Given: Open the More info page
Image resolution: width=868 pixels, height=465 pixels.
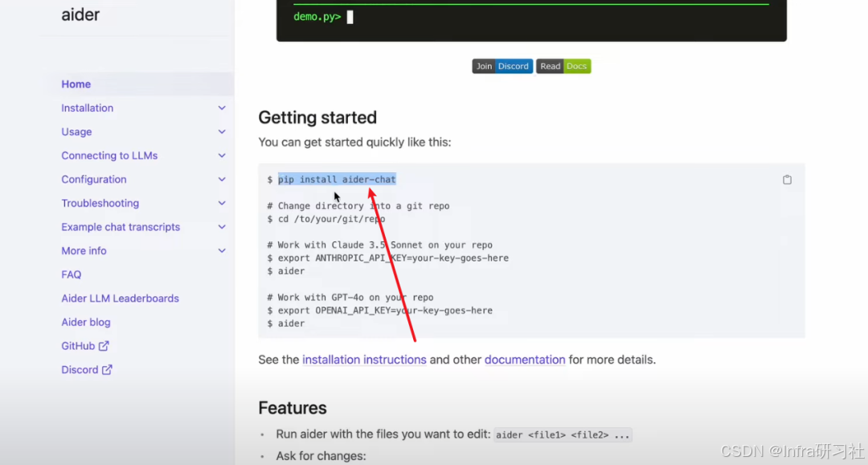Looking at the screenshot, I should point(84,251).
